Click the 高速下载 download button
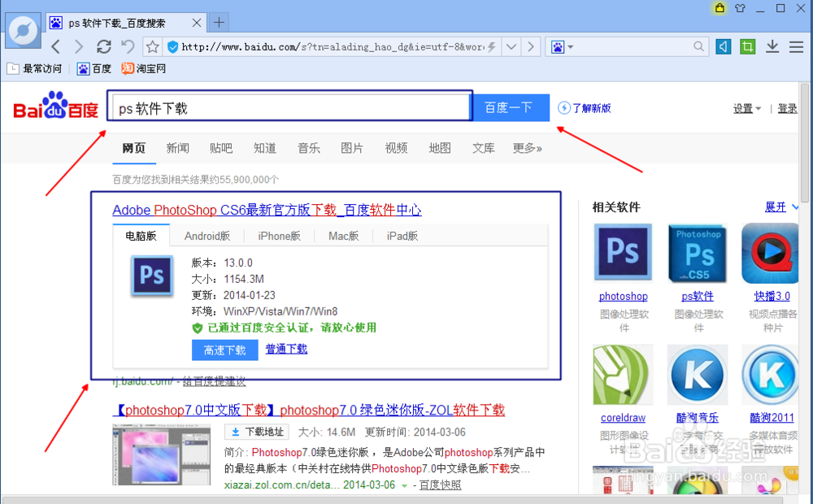813x504 pixels. pyautogui.click(x=224, y=350)
